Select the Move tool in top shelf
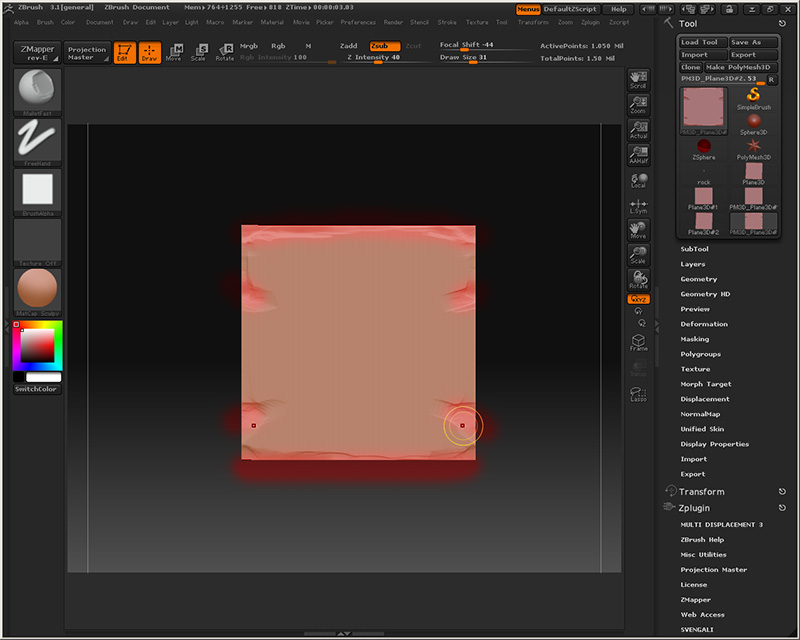Image resolution: width=800 pixels, height=640 pixels. [x=173, y=53]
